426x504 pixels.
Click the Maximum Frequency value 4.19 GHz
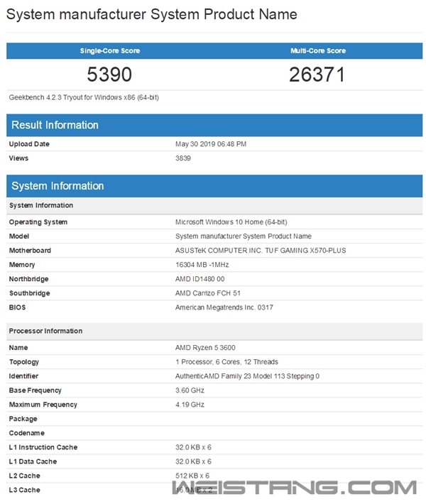(190, 405)
